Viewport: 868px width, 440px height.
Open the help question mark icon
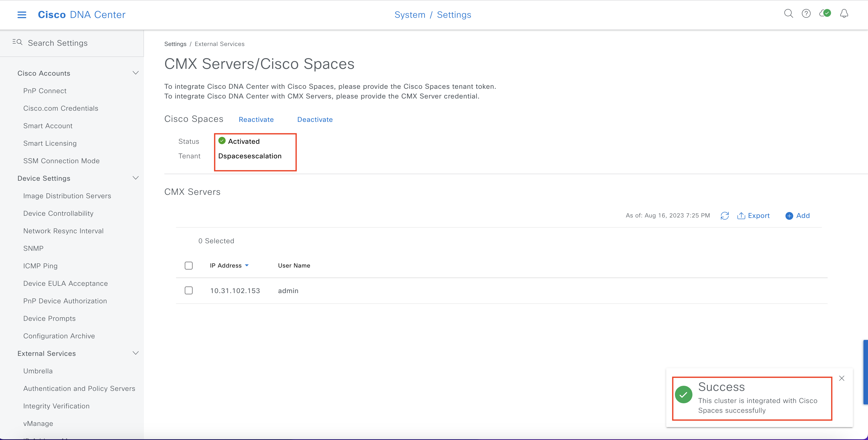pyautogui.click(x=806, y=13)
